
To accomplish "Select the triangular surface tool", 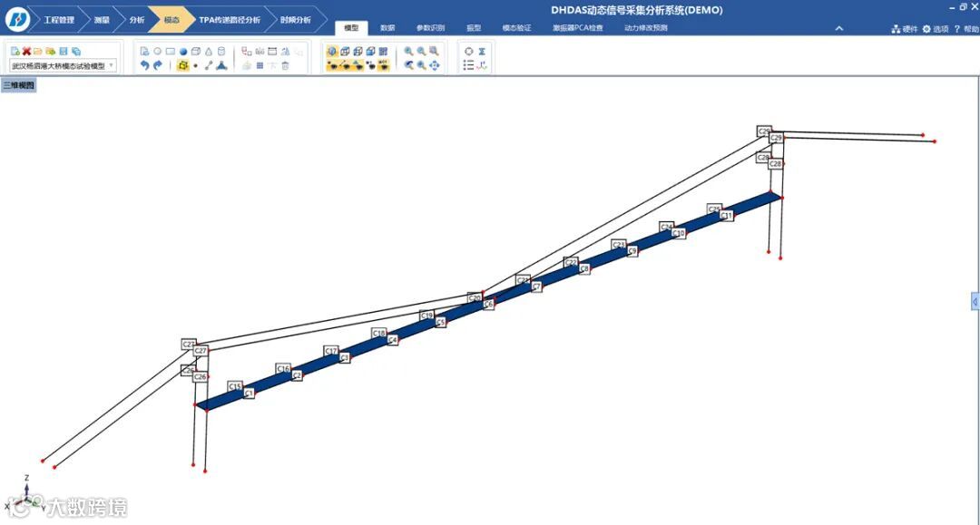I will pyautogui.click(x=221, y=65).
